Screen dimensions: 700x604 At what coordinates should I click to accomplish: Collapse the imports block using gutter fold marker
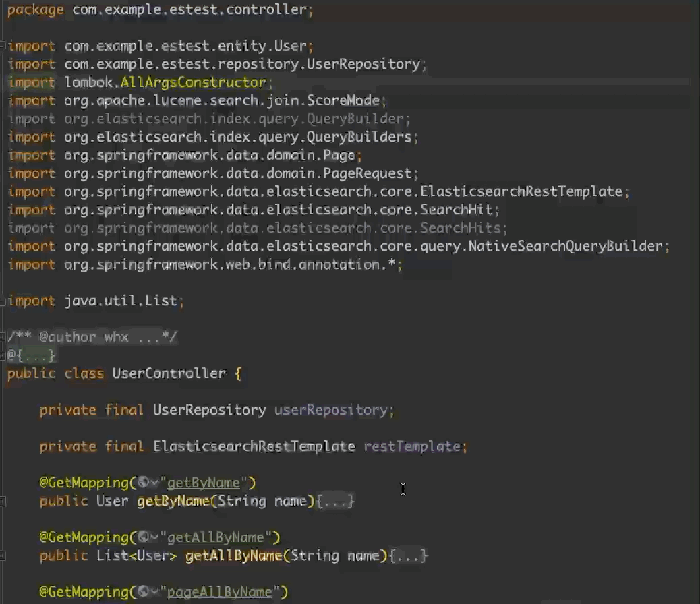2,46
